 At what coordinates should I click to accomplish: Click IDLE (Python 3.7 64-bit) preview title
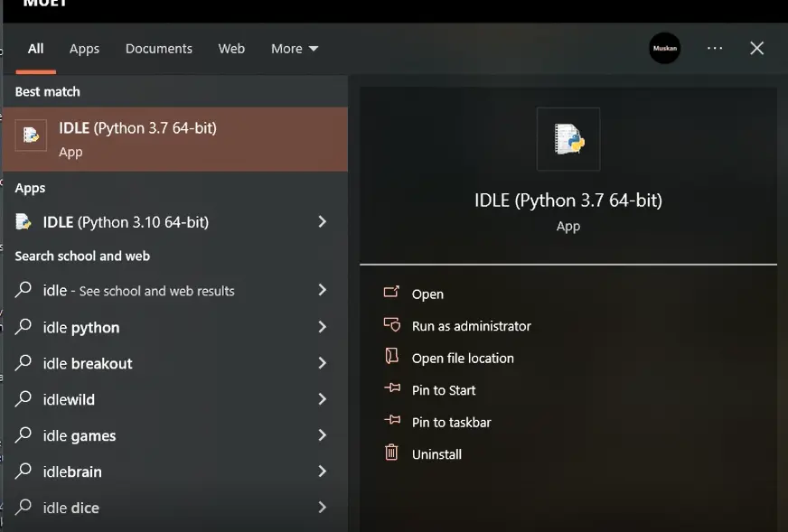pyautogui.click(x=568, y=201)
